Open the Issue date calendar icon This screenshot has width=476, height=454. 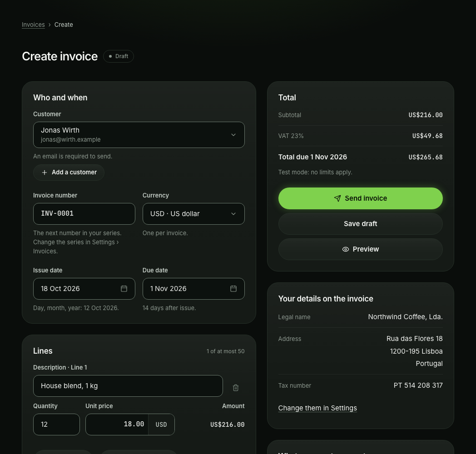pyautogui.click(x=124, y=289)
